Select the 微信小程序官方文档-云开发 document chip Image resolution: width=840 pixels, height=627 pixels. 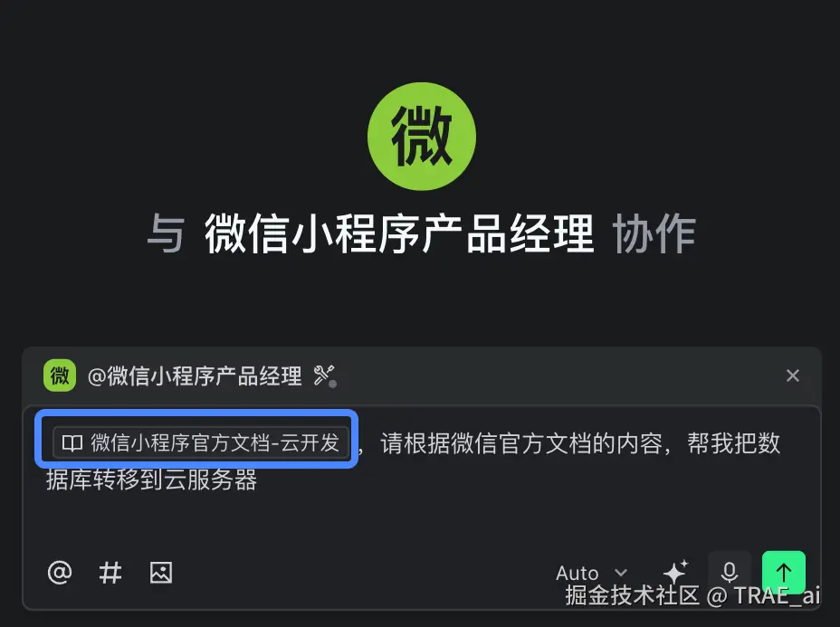pyautogui.click(x=201, y=442)
